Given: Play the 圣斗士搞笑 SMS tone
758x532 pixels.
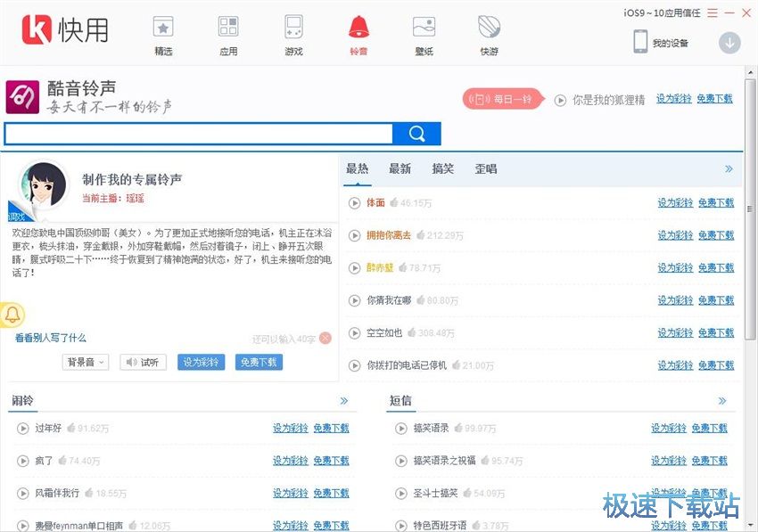Looking at the screenshot, I should pos(400,494).
